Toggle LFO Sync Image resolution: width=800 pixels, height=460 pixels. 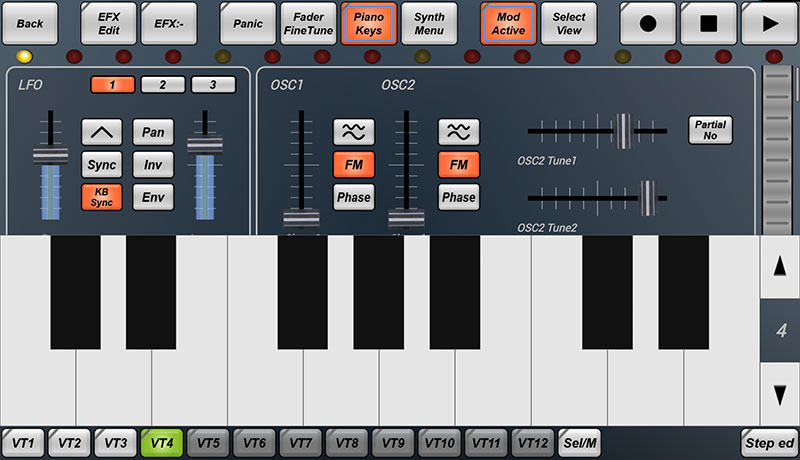102,165
